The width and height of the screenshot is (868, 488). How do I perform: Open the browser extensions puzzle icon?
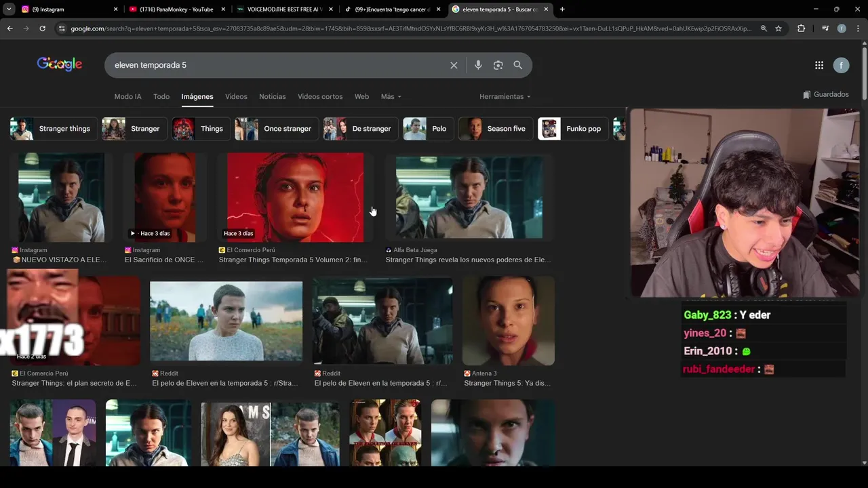coord(802,28)
